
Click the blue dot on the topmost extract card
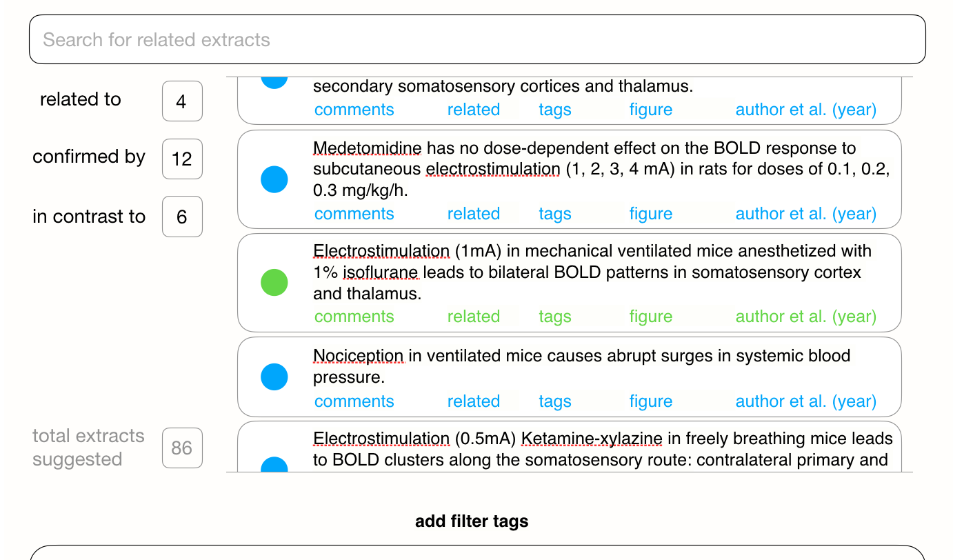(x=274, y=76)
